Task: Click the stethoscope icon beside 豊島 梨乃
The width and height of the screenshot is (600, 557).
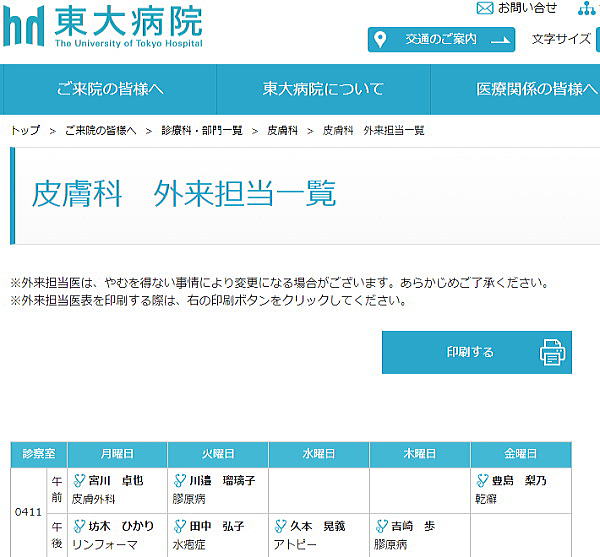Action: point(483,481)
